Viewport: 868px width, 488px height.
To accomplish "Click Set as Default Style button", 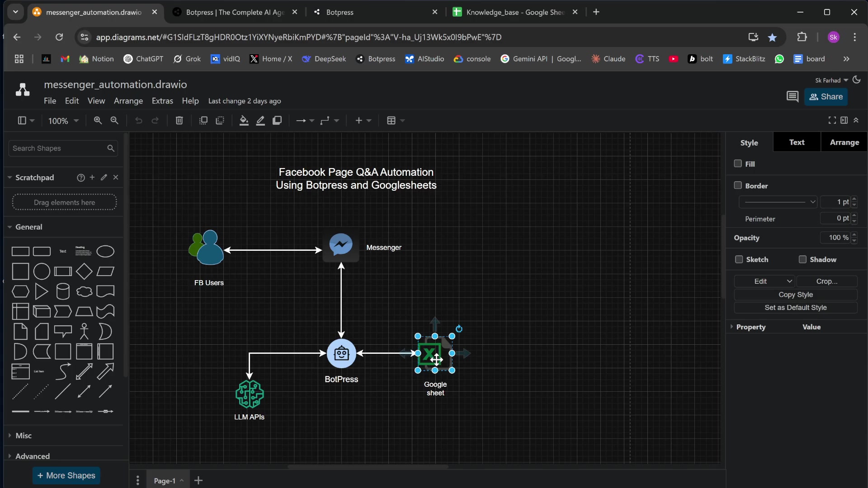I will (x=796, y=308).
